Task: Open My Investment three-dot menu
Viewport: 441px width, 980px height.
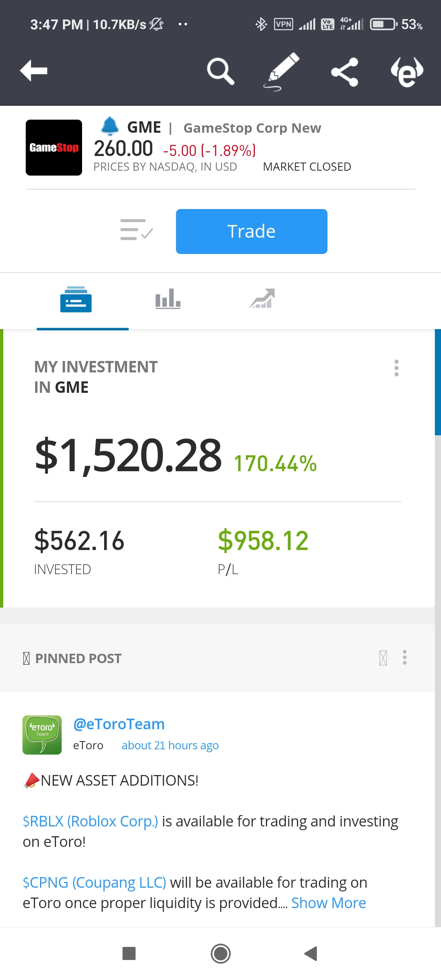Action: coord(396,368)
